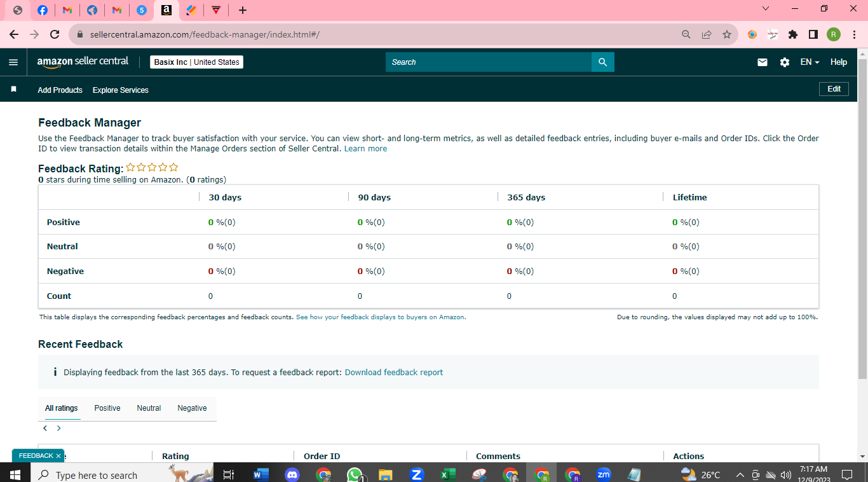The width and height of the screenshot is (868, 482).
Task: Select the All ratings tab
Action: coord(62,408)
